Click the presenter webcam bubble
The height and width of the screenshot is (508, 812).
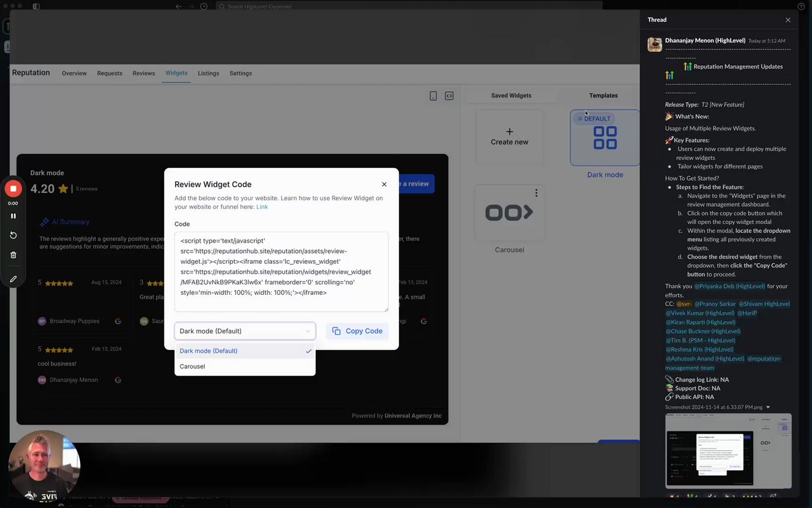click(x=44, y=466)
